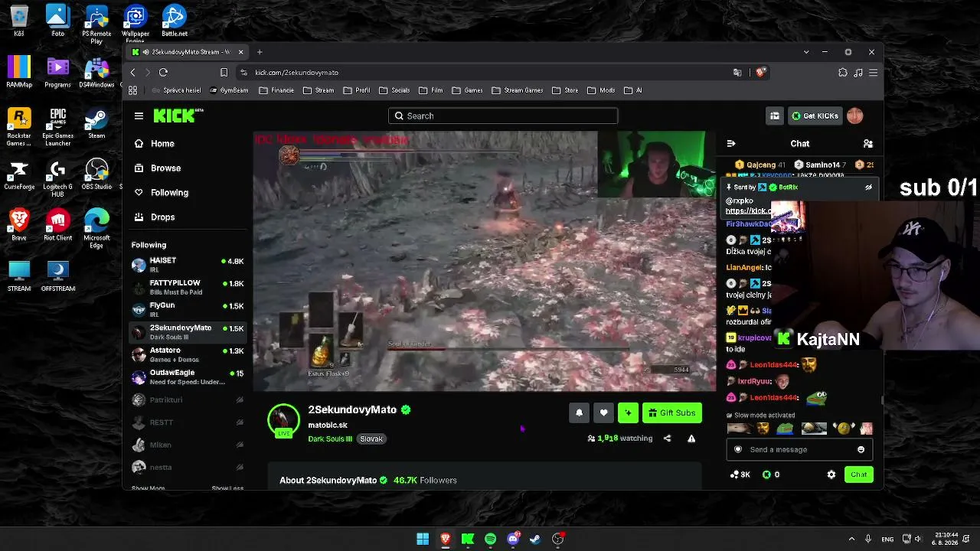Click the Dark Souls III stream video
The height and width of the screenshot is (551, 980).
(x=485, y=261)
